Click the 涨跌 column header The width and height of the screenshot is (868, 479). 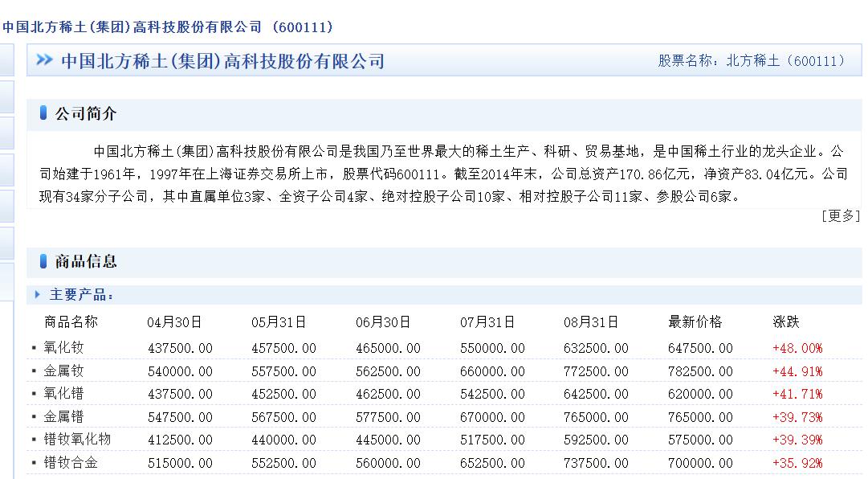786,321
